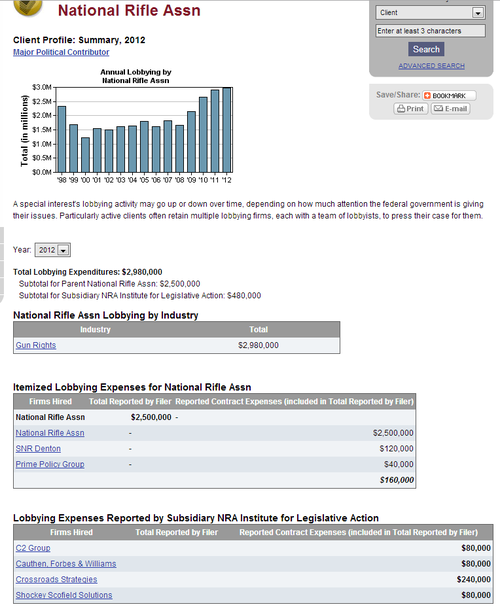Click the bold $2,500,000 total reported by filer
The height and width of the screenshot is (611, 500).
(151, 417)
